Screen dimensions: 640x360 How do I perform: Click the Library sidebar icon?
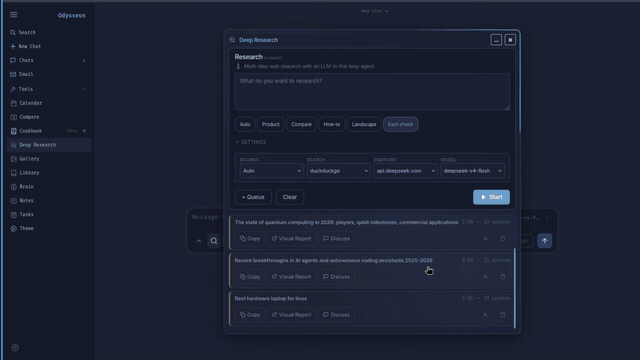coord(13,173)
